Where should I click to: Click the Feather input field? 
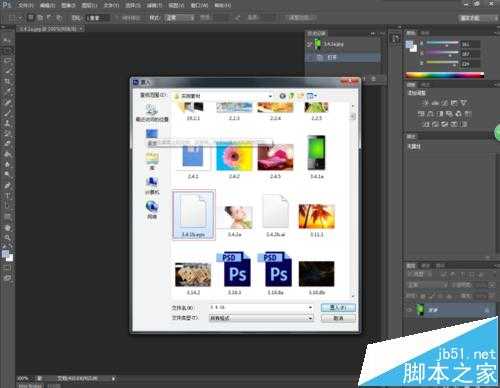(97, 18)
